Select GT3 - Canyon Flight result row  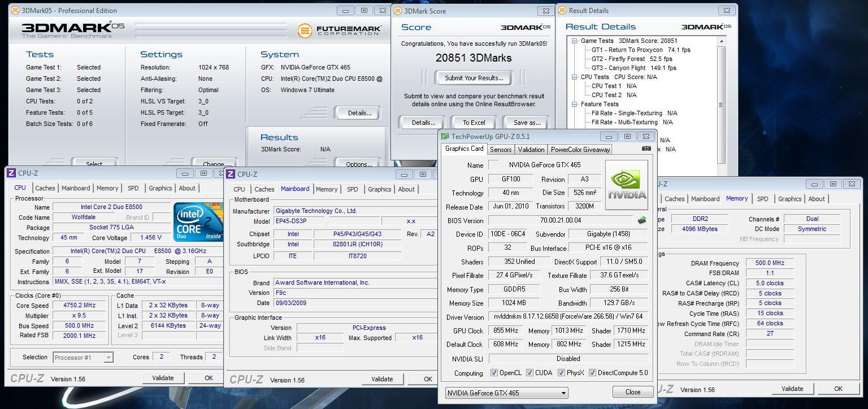point(634,68)
